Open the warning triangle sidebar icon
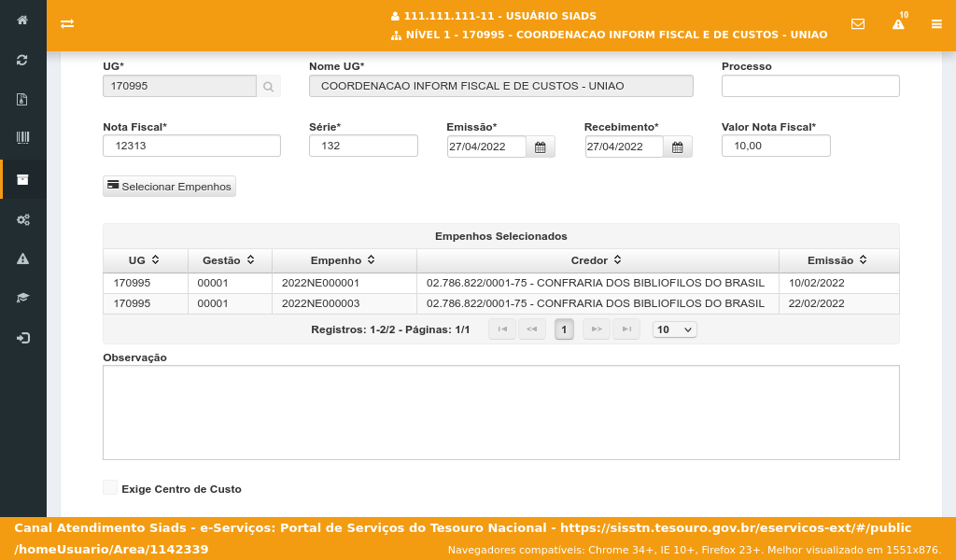The height and width of the screenshot is (560, 956). [x=22, y=259]
